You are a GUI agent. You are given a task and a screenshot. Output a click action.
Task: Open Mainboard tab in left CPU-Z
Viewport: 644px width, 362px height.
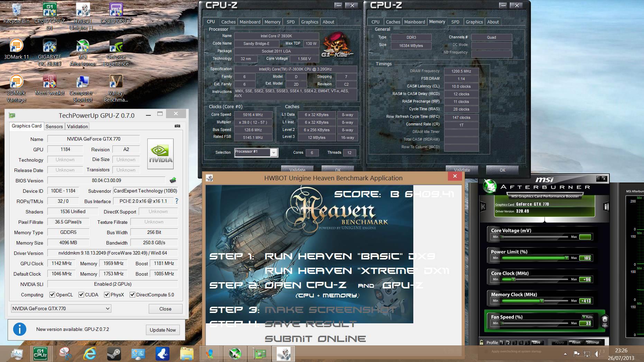click(250, 22)
